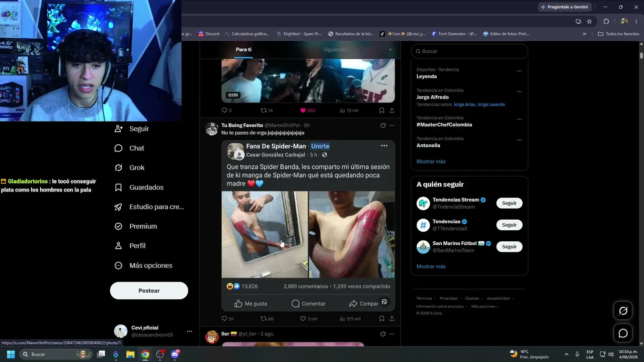Follow Tendencias Stream
644x362 pixels.
click(509, 203)
